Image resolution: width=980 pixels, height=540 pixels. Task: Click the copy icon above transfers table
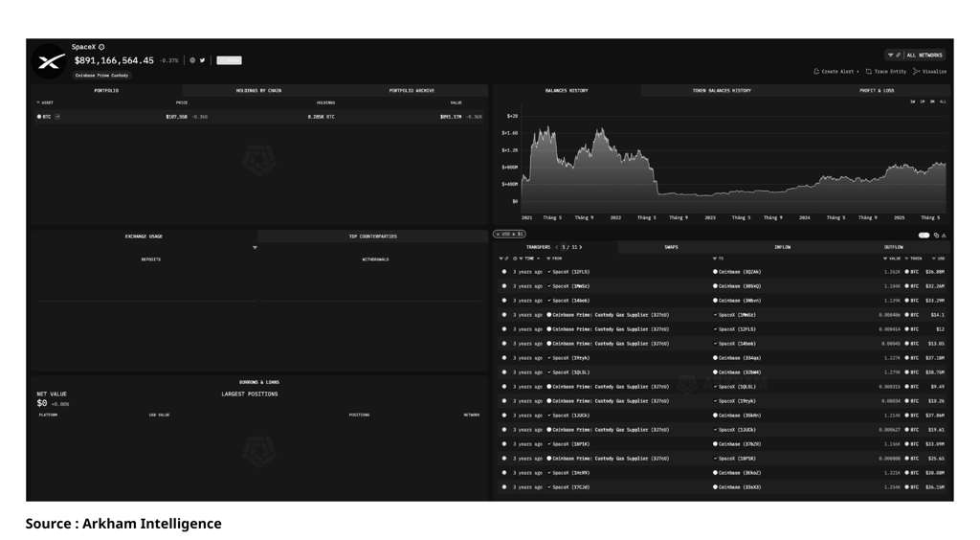click(x=936, y=235)
